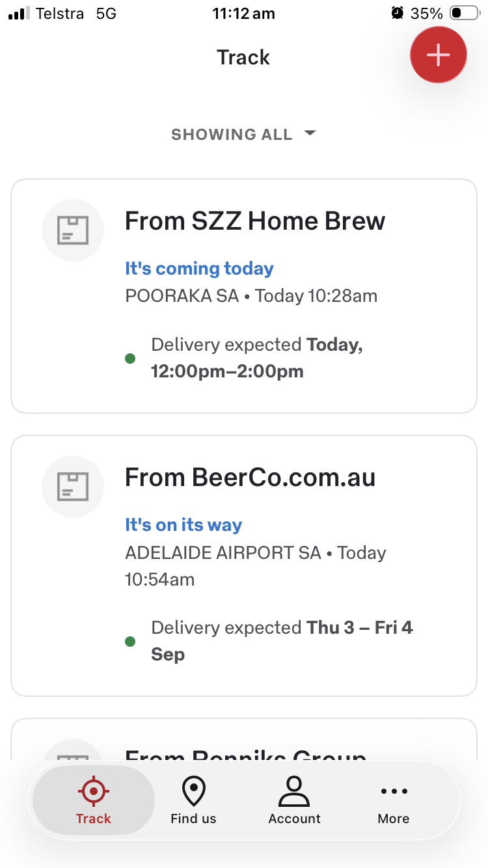The image size is (488, 868).
Task: Tap the three-dot More icon
Action: (394, 791)
